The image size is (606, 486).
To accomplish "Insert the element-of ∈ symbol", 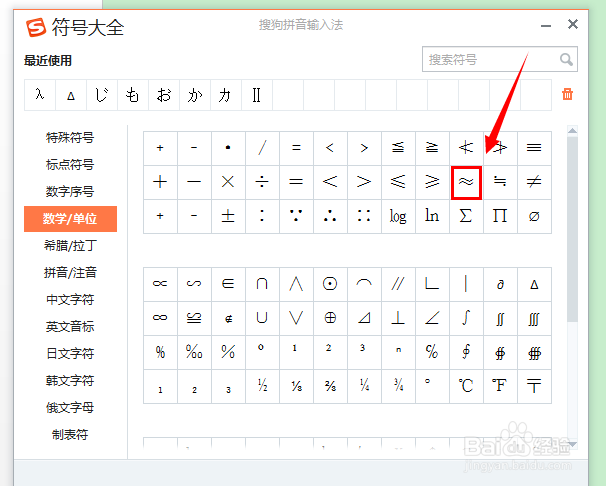I will (x=228, y=284).
